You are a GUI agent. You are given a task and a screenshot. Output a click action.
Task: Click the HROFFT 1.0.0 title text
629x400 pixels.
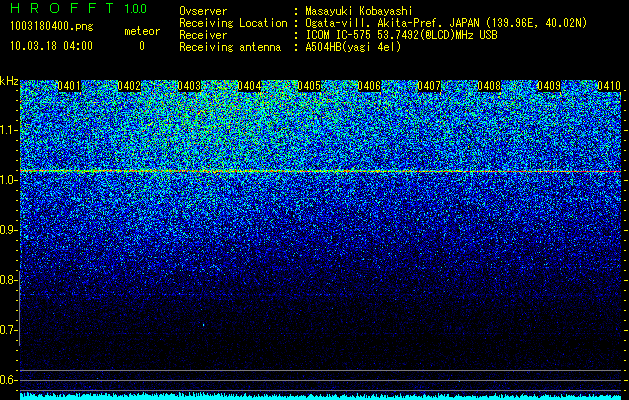tap(79, 8)
